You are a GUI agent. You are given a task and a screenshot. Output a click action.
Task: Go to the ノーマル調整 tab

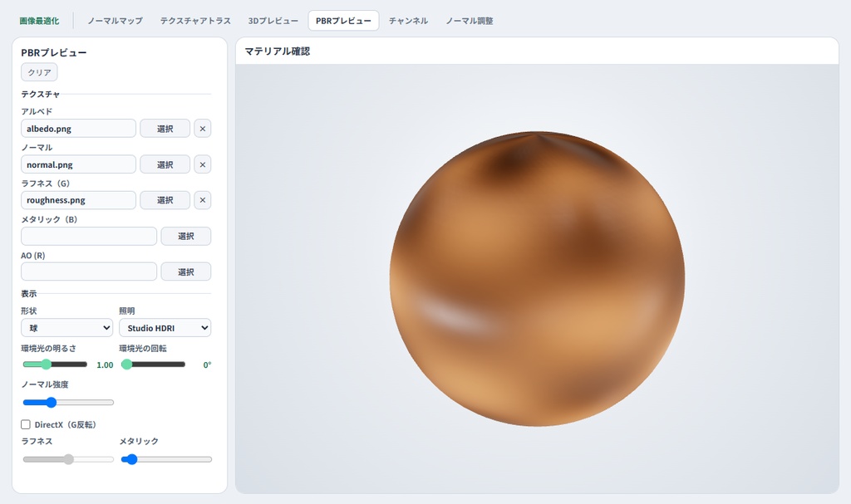click(470, 21)
